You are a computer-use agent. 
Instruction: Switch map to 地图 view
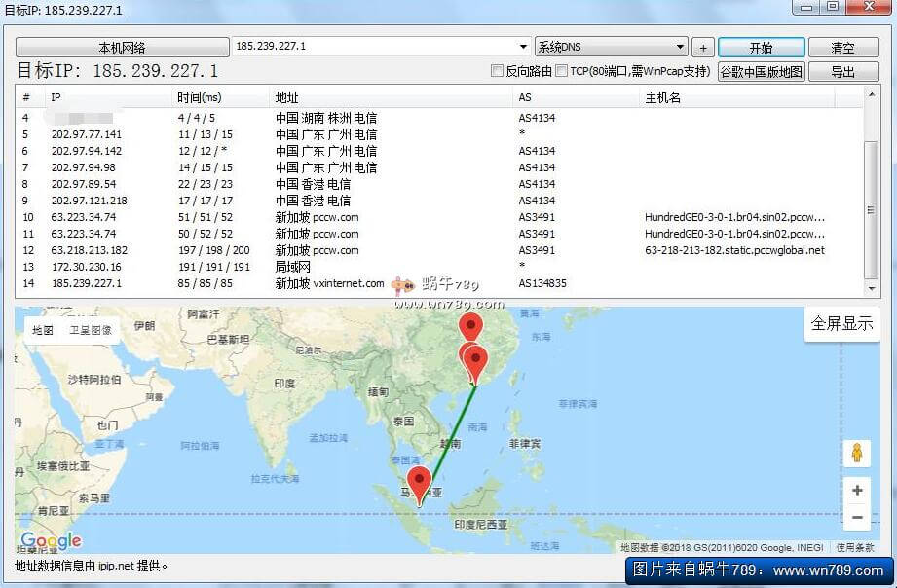pos(43,330)
